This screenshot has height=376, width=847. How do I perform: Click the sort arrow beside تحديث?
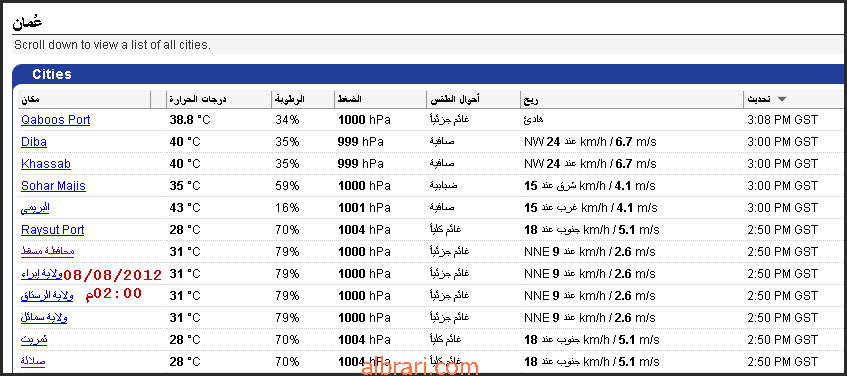click(x=781, y=99)
